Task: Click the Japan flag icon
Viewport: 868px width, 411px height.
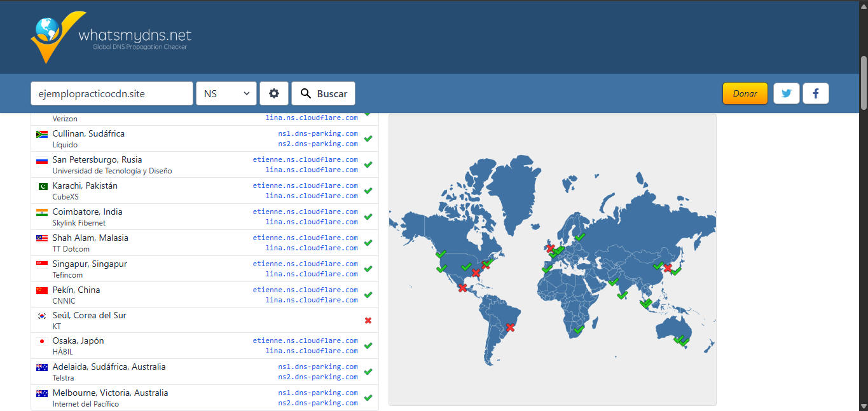Action: [42, 341]
